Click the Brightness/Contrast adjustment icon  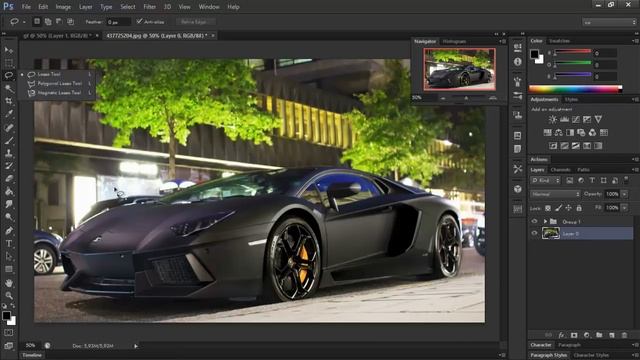point(553,119)
